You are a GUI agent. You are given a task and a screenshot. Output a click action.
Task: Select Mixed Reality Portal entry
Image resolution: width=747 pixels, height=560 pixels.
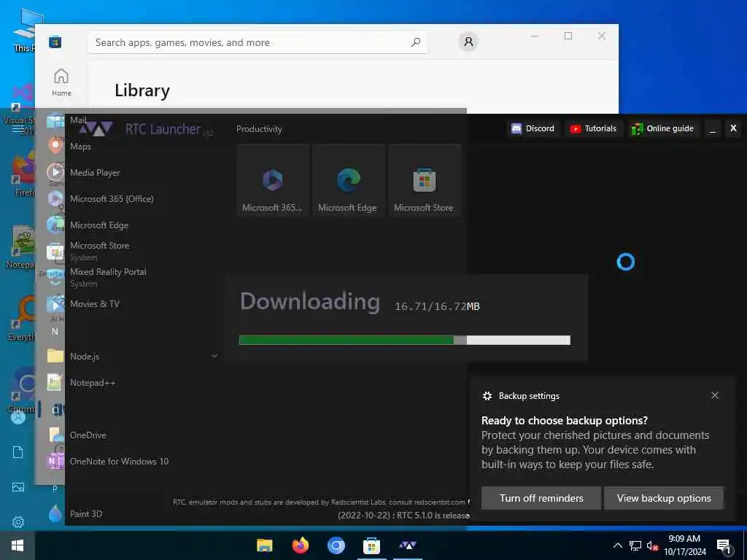[x=108, y=277]
